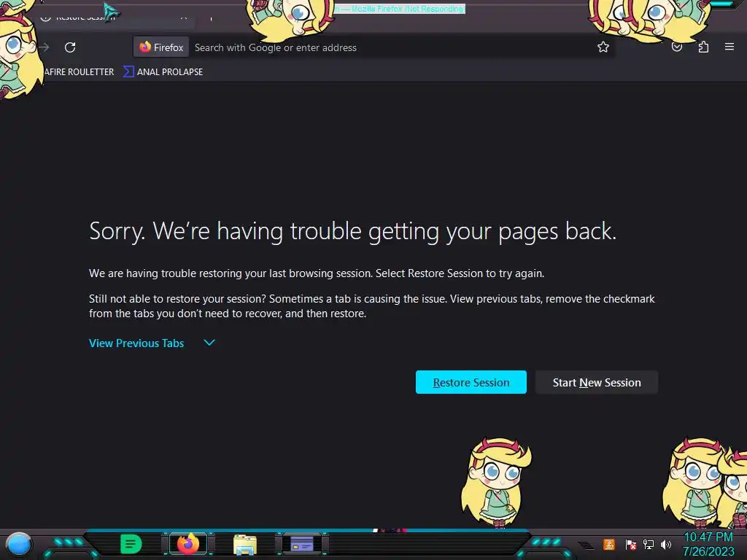Image resolution: width=747 pixels, height=560 pixels.
Task: Open the Firefox identity box in address bar
Action: click(x=161, y=47)
